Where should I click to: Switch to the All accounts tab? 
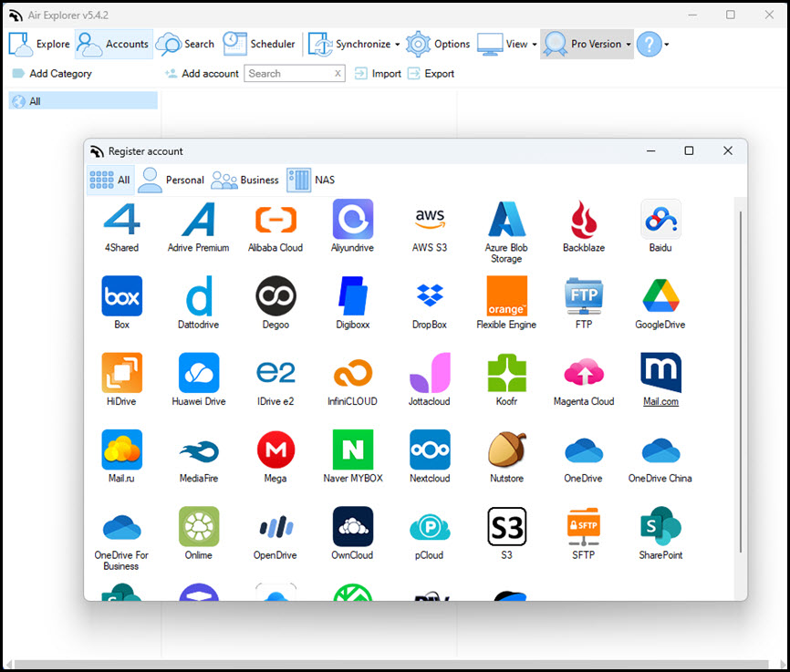click(x=110, y=180)
